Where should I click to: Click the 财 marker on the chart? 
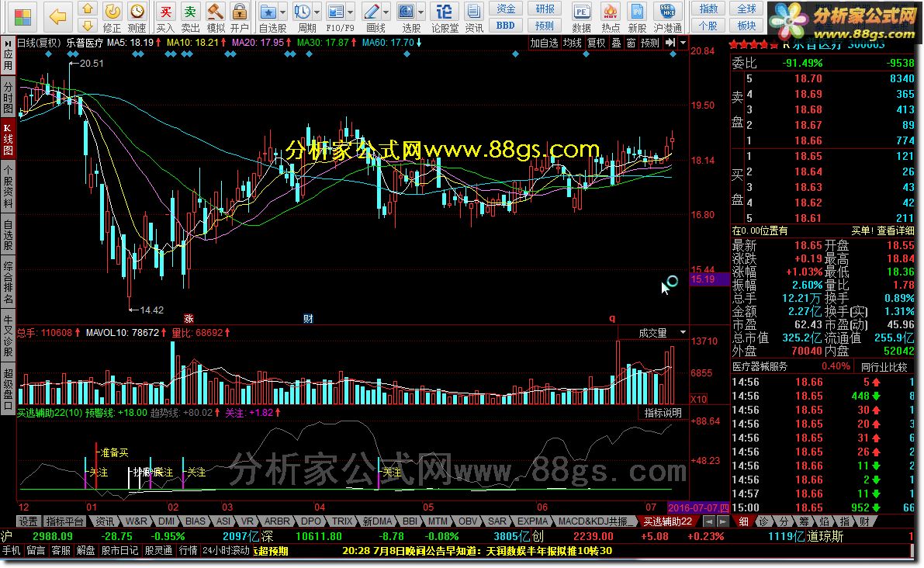(x=308, y=319)
